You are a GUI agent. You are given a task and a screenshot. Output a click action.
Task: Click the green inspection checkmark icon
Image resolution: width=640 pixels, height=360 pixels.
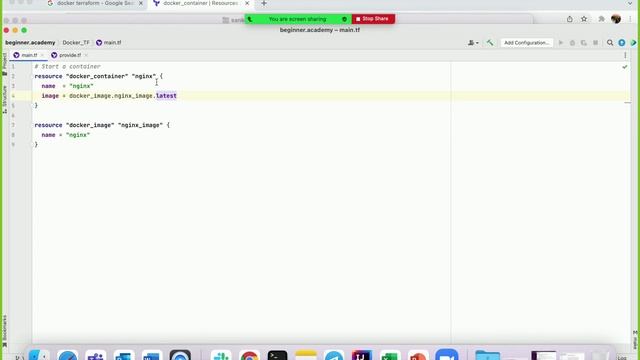pyautogui.click(x=624, y=67)
